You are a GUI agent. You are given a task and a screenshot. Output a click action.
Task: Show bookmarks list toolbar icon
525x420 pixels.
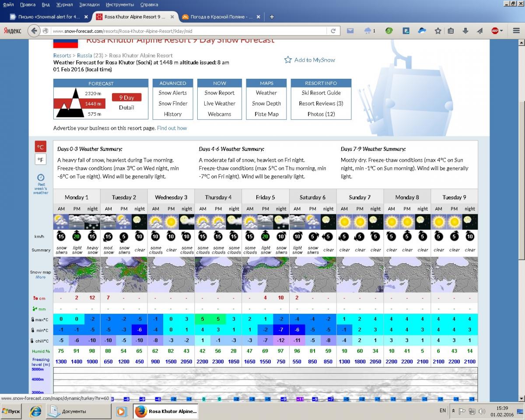click(451, 31)
